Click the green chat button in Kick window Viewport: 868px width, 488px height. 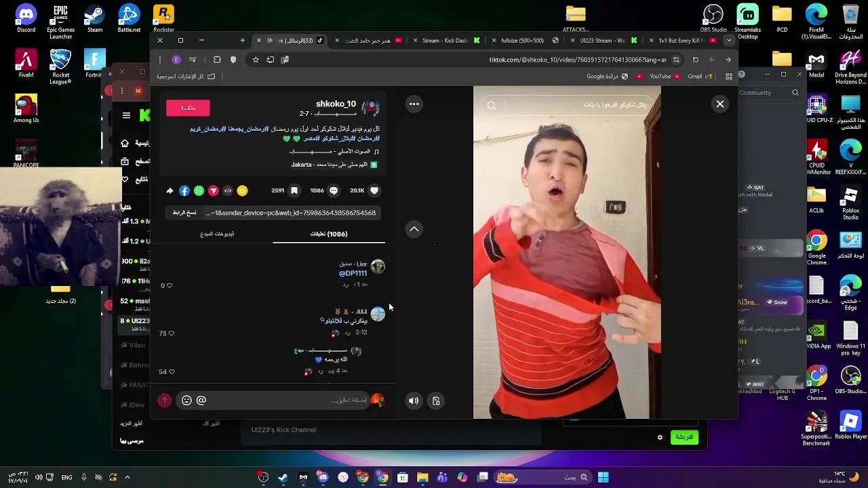[x=684, y=437]
